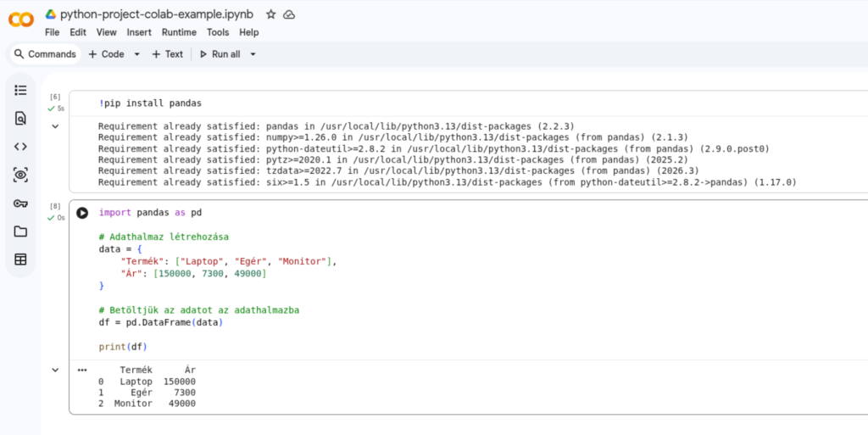Open the Edit menu
Viewport: 868px width, 435px height.
[78, 33]
